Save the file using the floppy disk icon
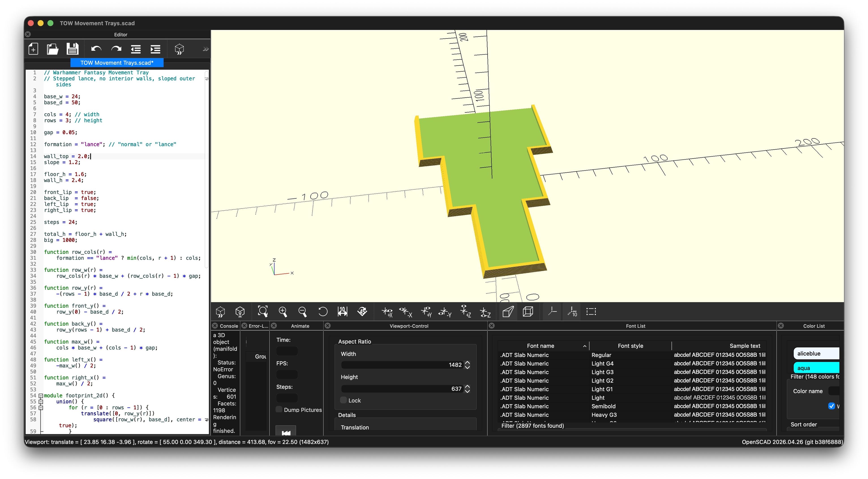This screenshot has width=868, height=479. pos(73,49)
